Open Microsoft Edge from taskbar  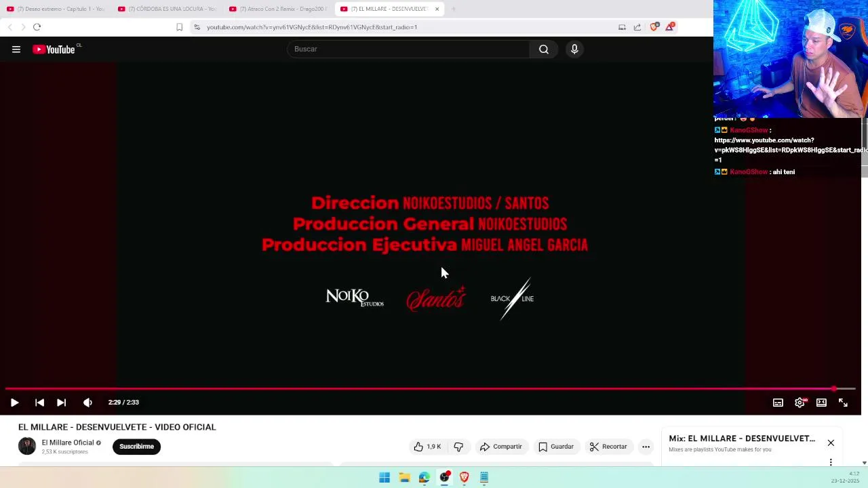424,477
